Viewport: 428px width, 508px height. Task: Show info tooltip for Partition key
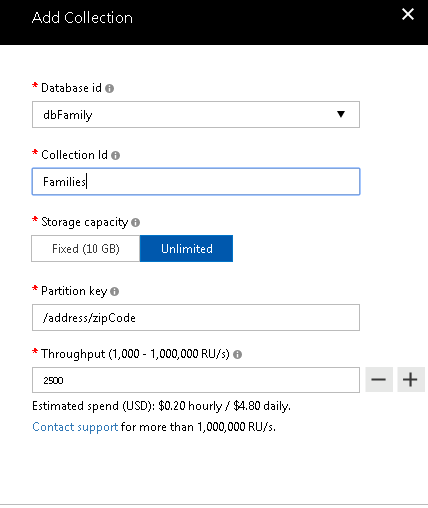pyautogui.click(x=114, y=291)
